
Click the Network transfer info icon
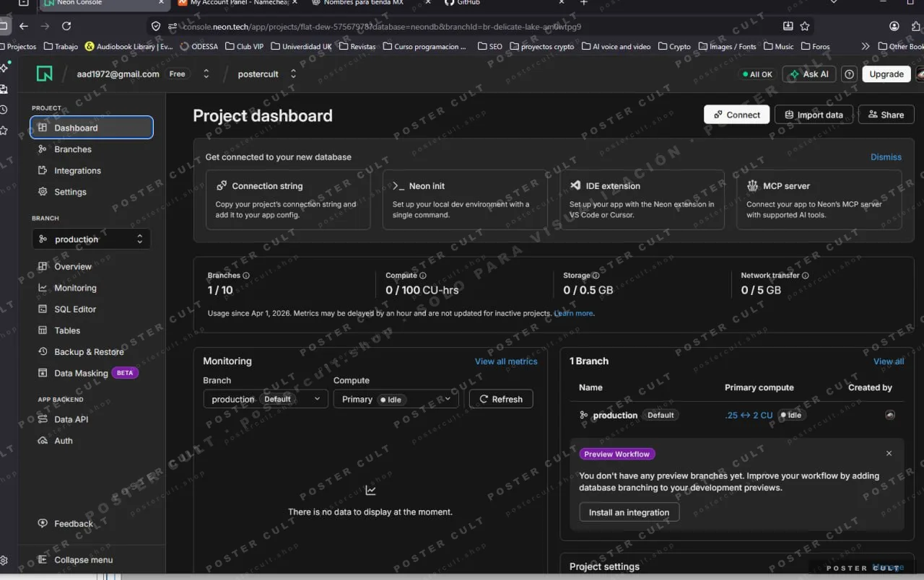(x=805, y=276)
